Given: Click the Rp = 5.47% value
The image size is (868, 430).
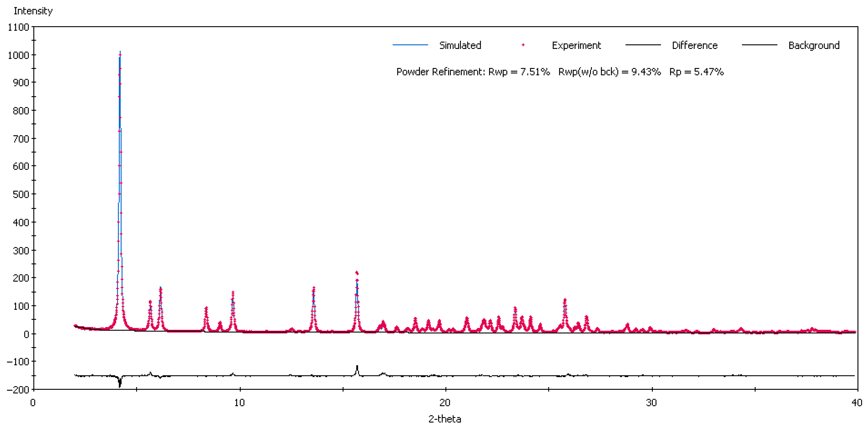Looking at the screenshot, I should point(696,72).
